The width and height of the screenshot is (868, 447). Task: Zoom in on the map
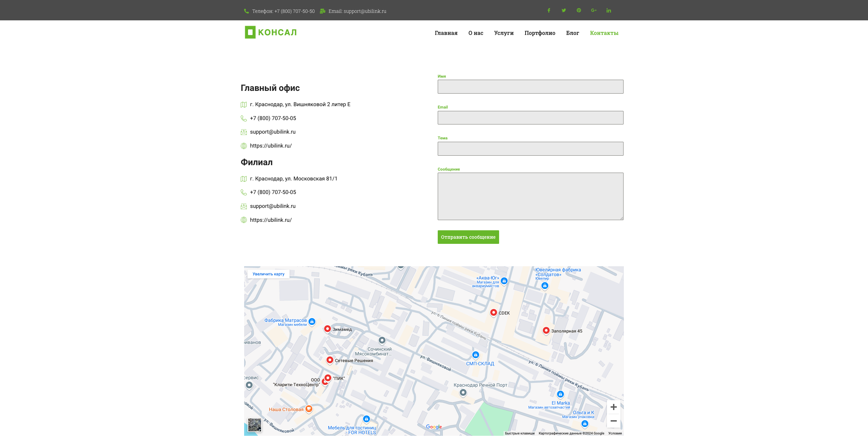[x=613, y=407]
